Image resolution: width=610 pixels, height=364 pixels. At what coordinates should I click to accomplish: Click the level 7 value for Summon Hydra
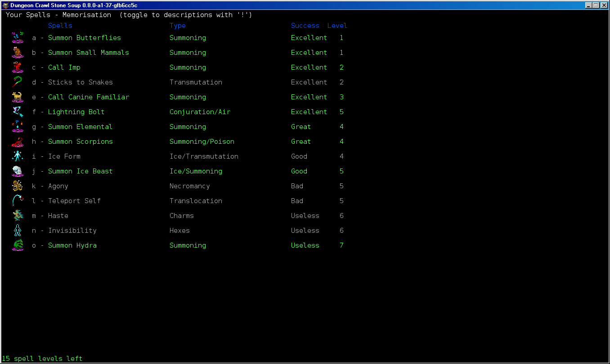point(341,245)
